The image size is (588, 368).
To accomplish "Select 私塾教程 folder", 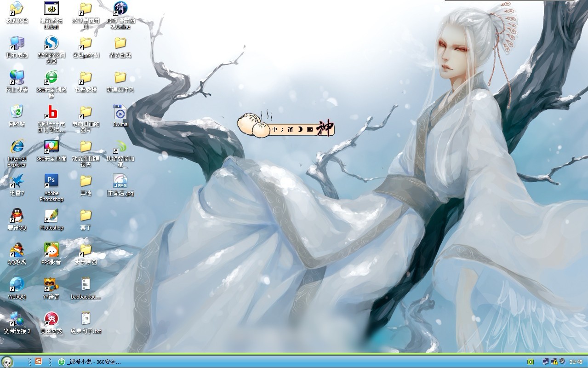I will 86,81.
